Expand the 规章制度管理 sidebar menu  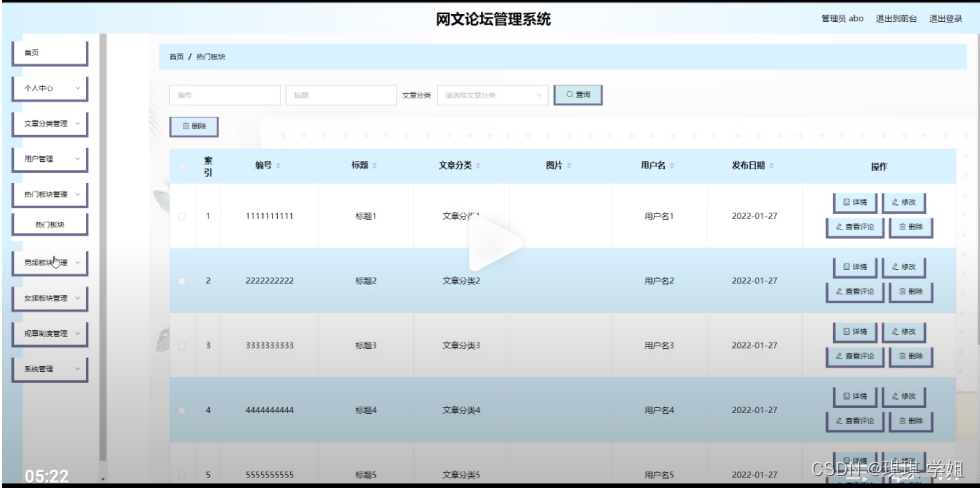pyautogui.click(x=49, y=334)
